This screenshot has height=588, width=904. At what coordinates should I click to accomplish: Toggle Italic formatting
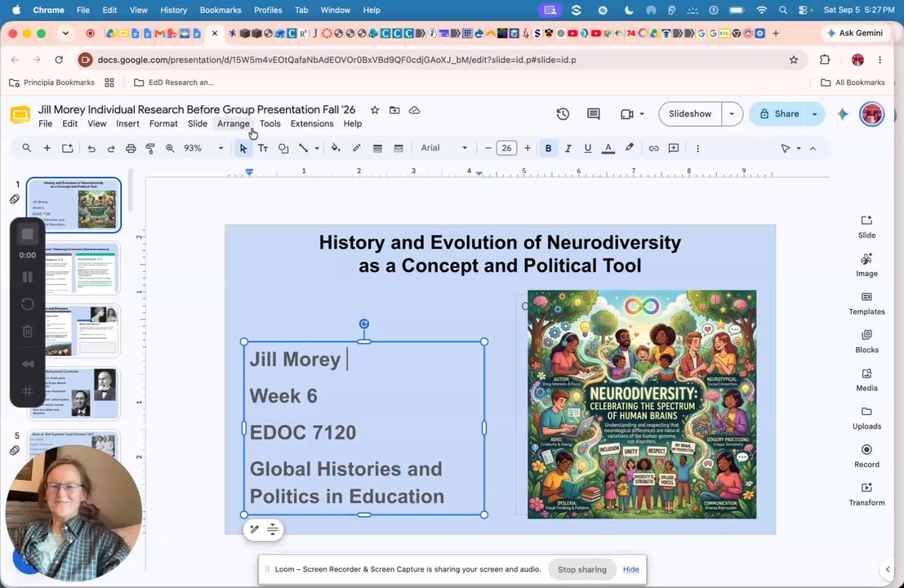(x=568, y=148)
